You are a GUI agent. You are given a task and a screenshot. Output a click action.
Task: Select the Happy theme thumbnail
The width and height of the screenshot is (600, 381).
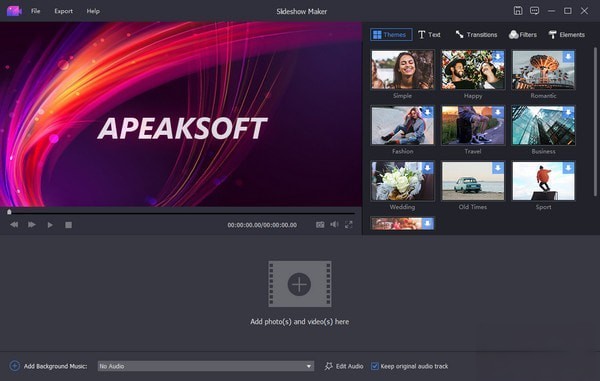(x=473, y=70)
